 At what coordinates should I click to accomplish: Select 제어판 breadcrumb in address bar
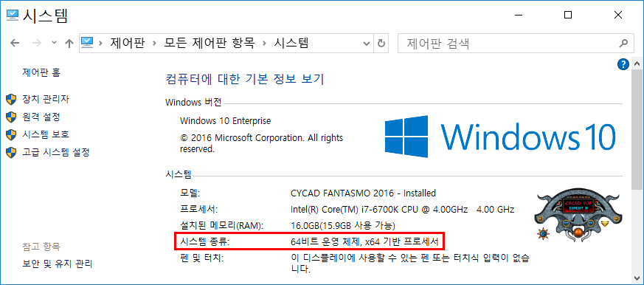tap(128, 43)
